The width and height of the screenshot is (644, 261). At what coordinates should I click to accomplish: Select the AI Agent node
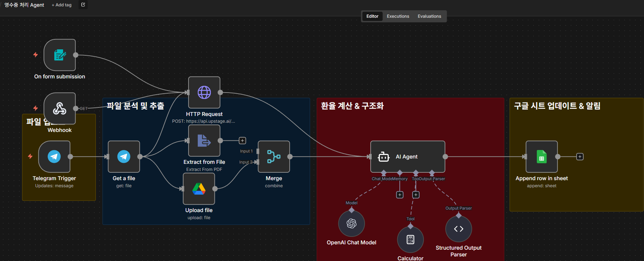(x=407, y=157)
